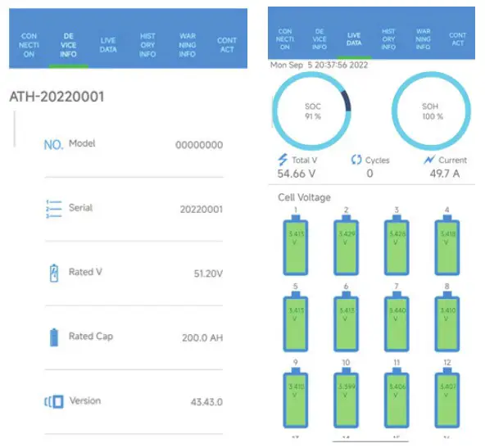Select cell 10 battery icon showing 3.399 V
The height and width of the screenshot is (448, 485).
coord(346,398)
